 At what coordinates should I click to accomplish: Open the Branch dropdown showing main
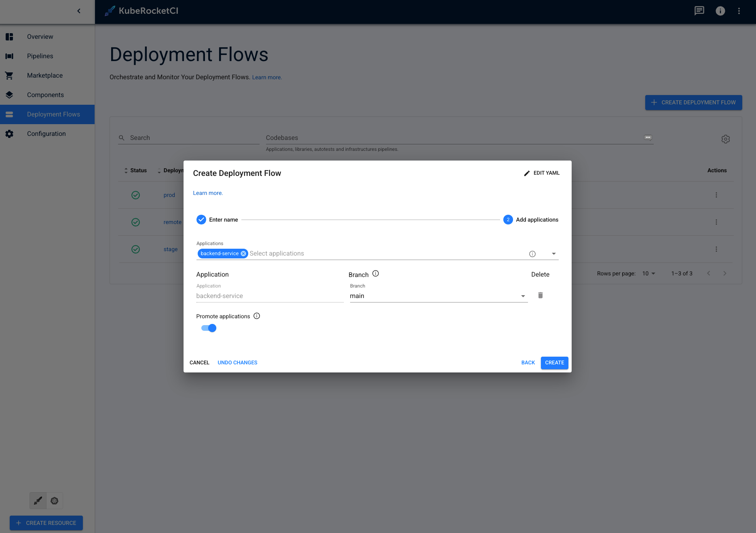click(x=523, y=296)
